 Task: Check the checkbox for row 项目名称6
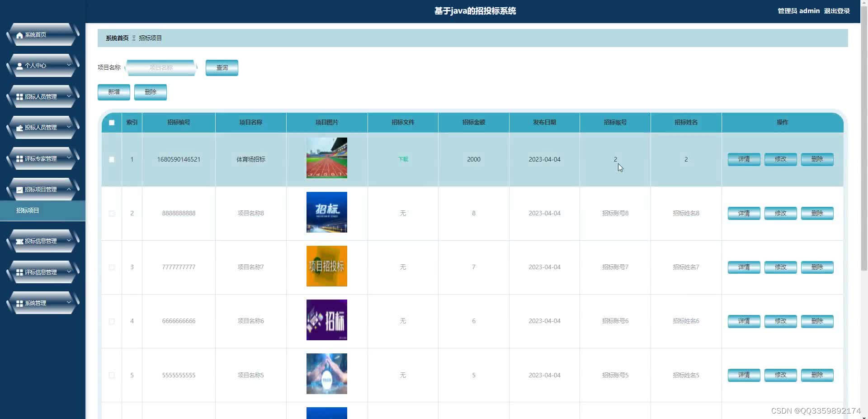click(x=112, y=321)
